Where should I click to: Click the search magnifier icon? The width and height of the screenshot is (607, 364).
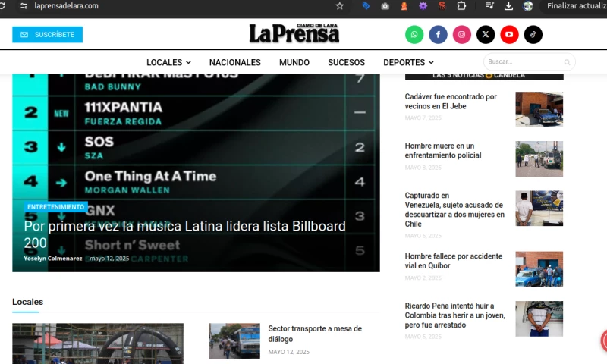(567, 62)
